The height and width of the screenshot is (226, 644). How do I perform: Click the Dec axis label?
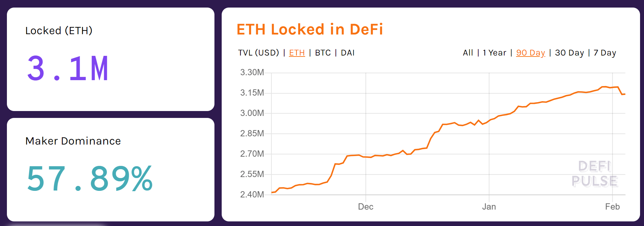point(365,207)
